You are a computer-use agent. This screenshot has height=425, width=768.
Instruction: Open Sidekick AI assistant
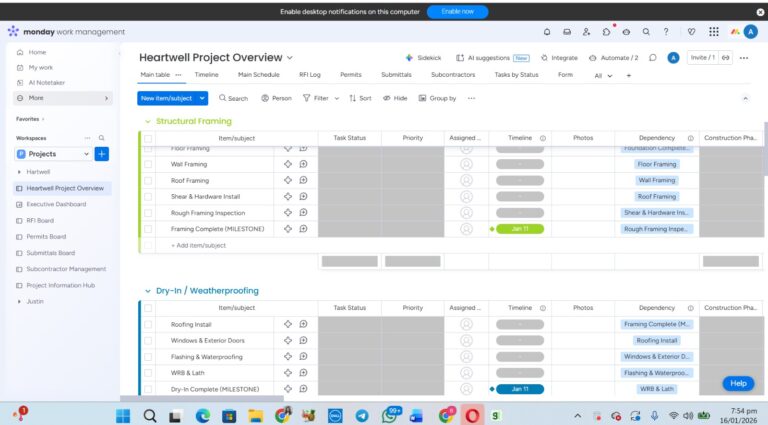coord(424,58)
